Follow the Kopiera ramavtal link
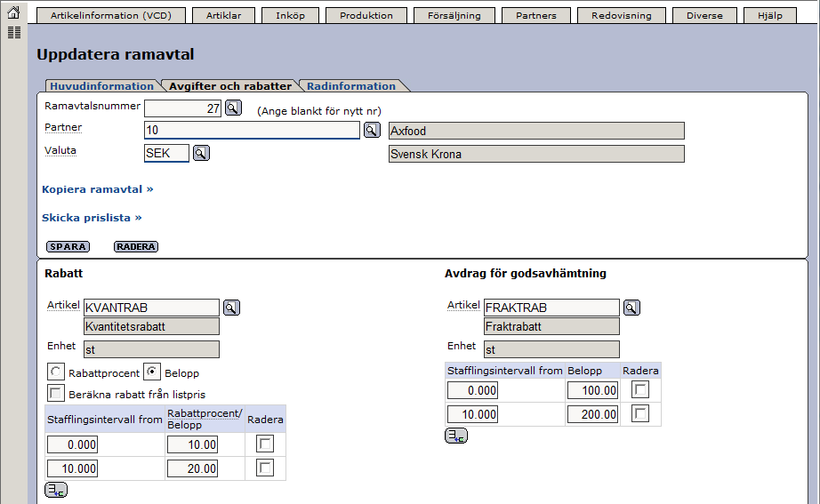820x504 pixels. pos(97,189)
